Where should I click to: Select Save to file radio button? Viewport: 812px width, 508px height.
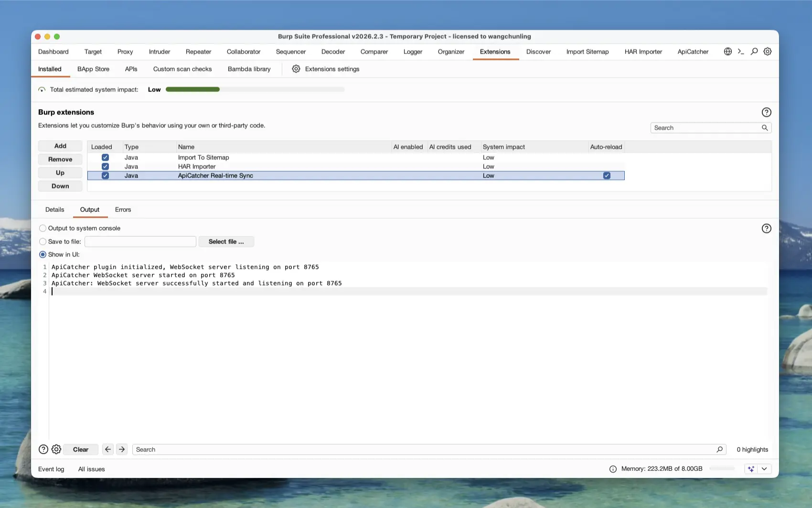43,242
